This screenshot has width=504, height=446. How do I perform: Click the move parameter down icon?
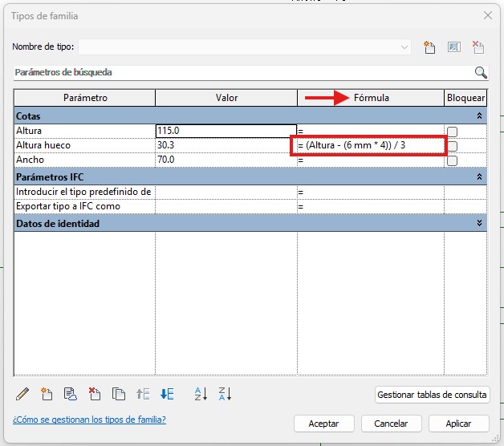[x=167, y=394]
